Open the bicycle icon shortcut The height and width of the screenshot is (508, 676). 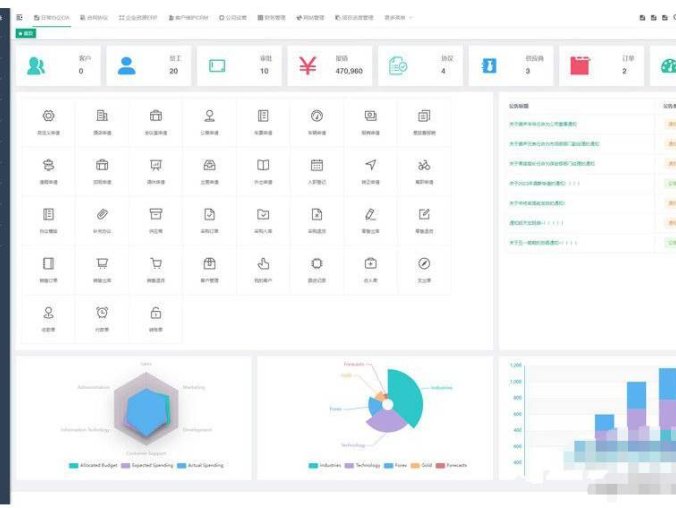coord(424,165)
